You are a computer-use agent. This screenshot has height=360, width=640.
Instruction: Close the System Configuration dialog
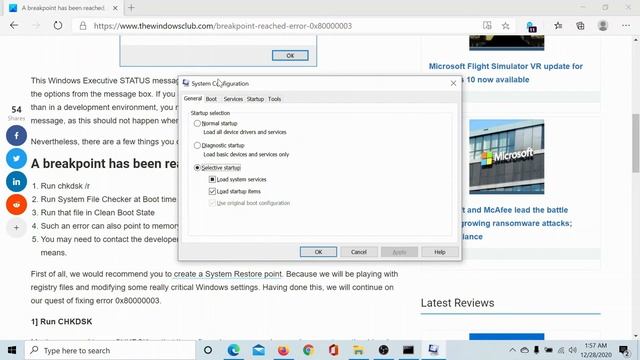[453, 83]
